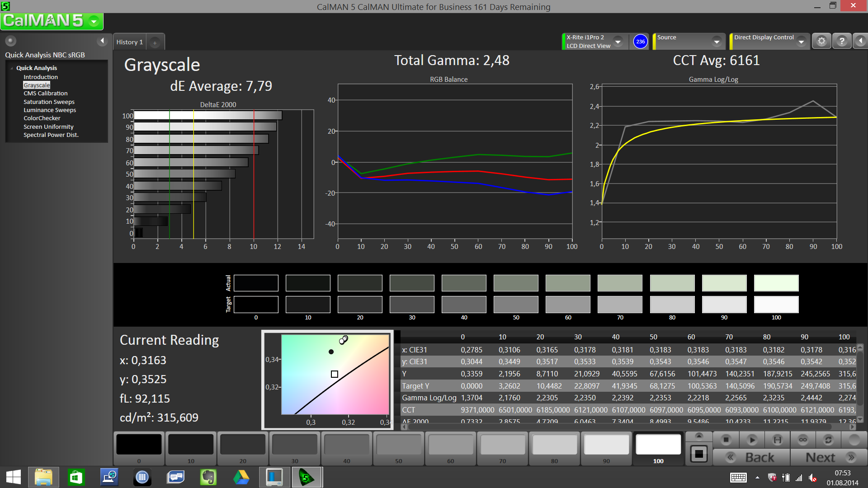The height and width of the screenshot is (488, 868).
Task: Click the stop measurement button
Action: 726,440
